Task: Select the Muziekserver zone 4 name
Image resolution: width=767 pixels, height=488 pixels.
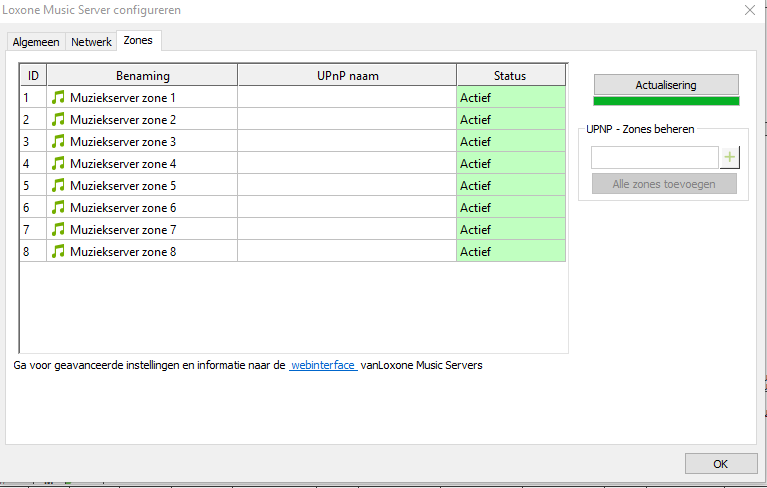Action: pos(123,164)
